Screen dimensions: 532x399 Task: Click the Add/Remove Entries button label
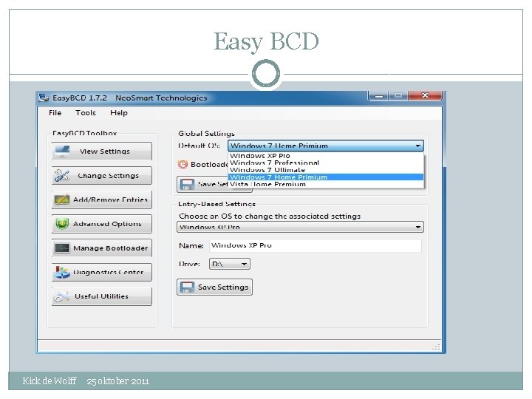[x=110, y=199]
